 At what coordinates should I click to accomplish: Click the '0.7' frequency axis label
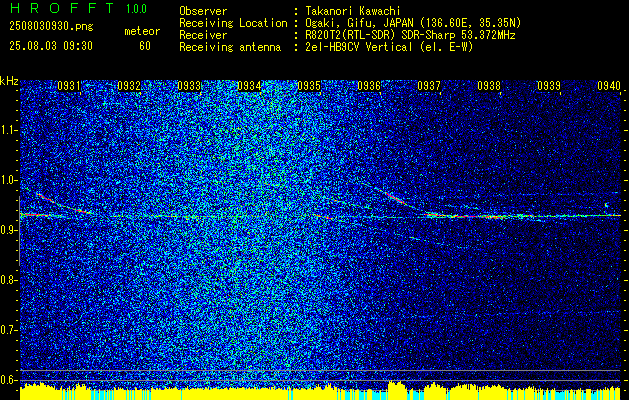coord(9,330)
